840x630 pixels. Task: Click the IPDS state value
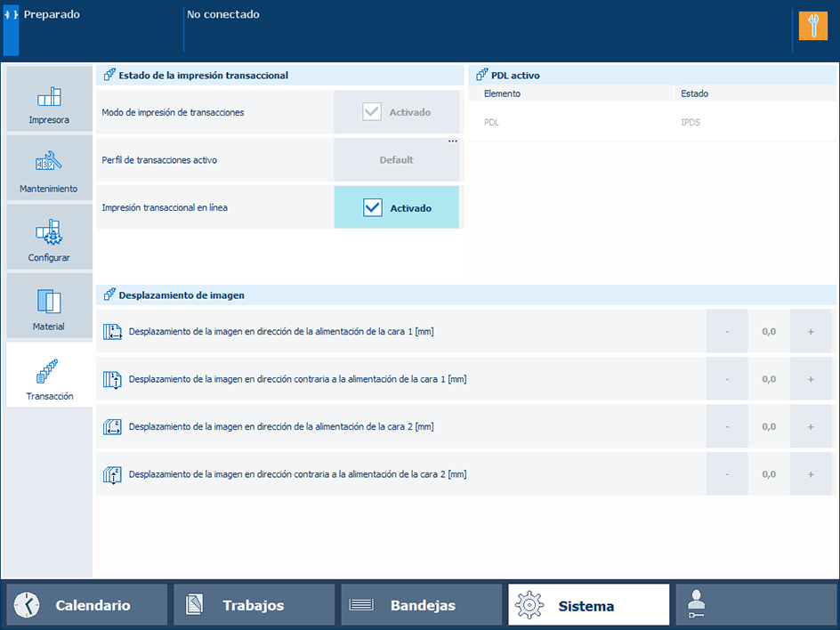click(x=691, y=122)
